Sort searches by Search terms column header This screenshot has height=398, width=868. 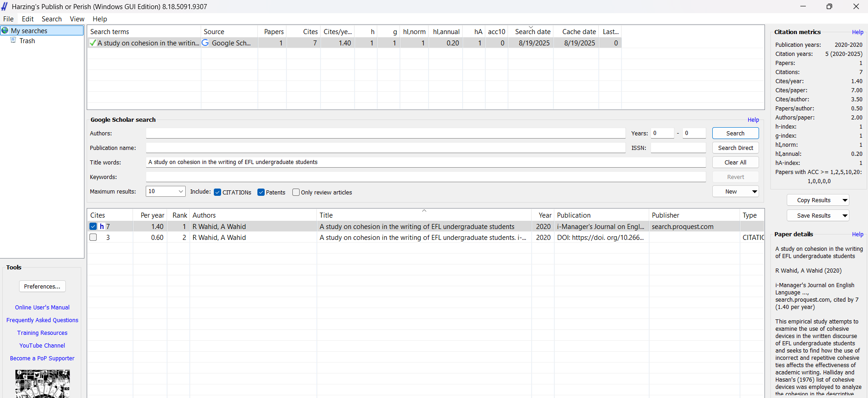coord(144,31)
